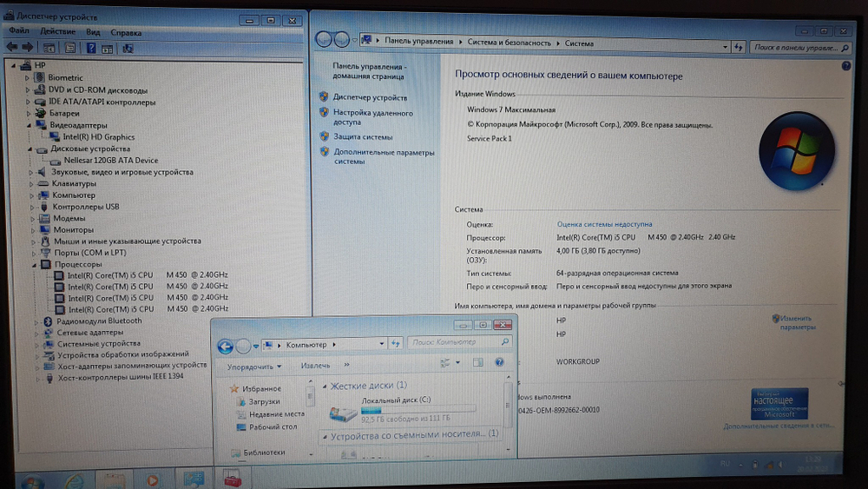Select Системные устройства tree item
The image size is (868, 489).
point(99,343)
